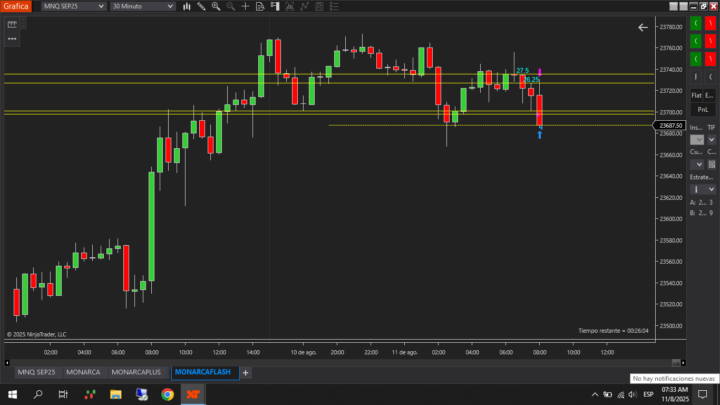Click the PnL button
720x405 pixels.
703,110
